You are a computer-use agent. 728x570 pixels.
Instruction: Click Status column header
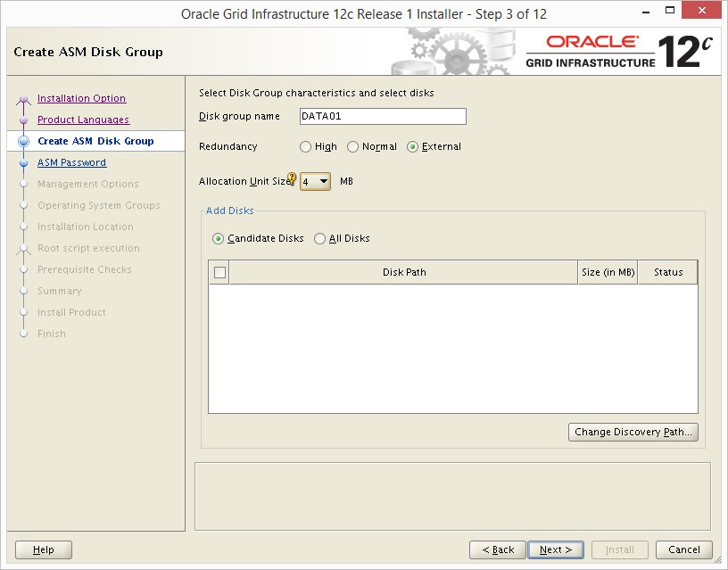click(667, 272)
